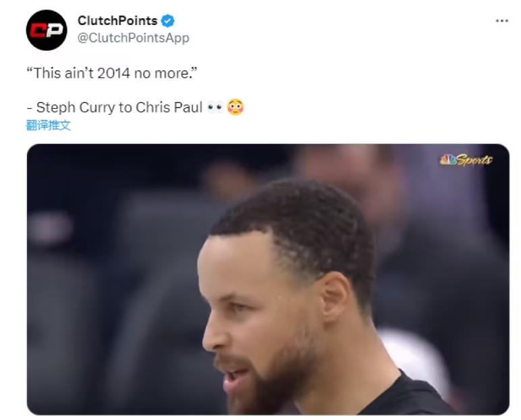Click the quote "This ain't 2014 no more."
521x420 pixels.
coord(112,73)
